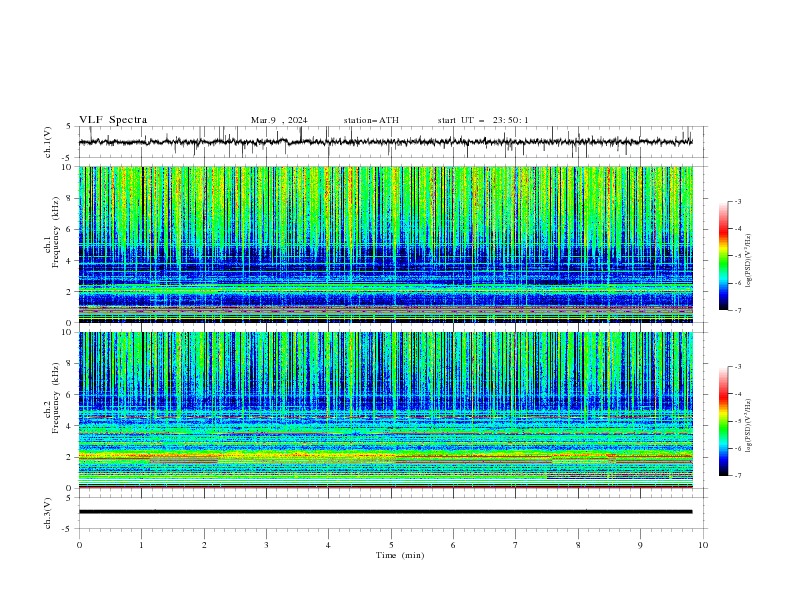Click the date "Mar.9 , 2024"

(x=279, y=120)
